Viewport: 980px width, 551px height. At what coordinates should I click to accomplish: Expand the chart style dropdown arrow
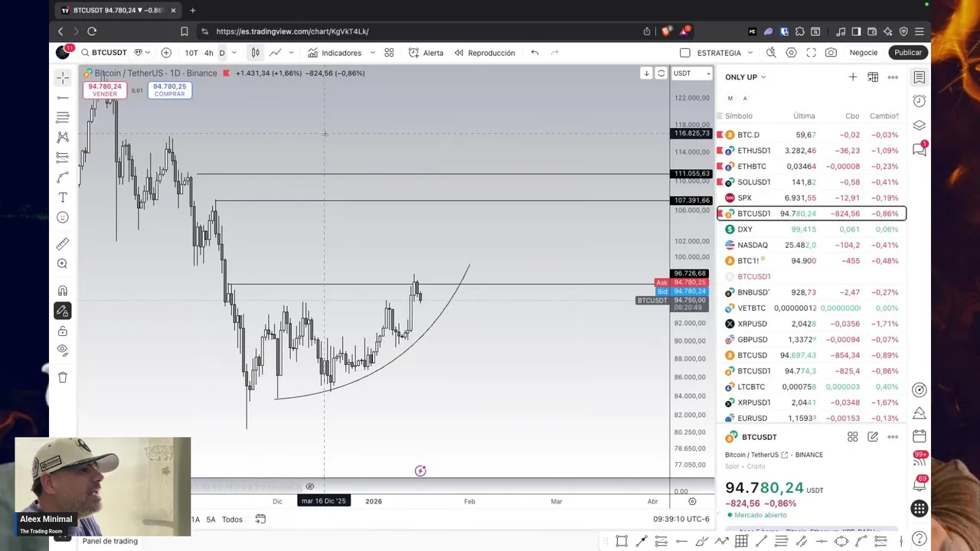click(291, 53)
